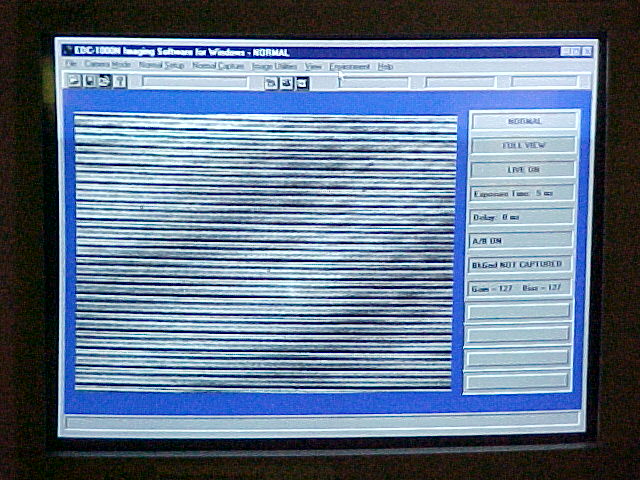Open the Experiment menu
Image resolution: width=640 pixels, height=480 pixels.
click(349, 66)
